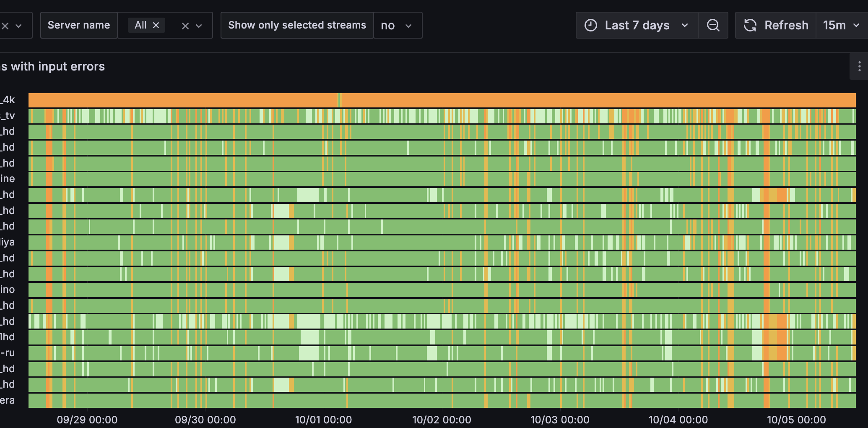Click the 10/01 00:00 time axis label
Viewport: 868px width, 428px height.
point(323,420)
